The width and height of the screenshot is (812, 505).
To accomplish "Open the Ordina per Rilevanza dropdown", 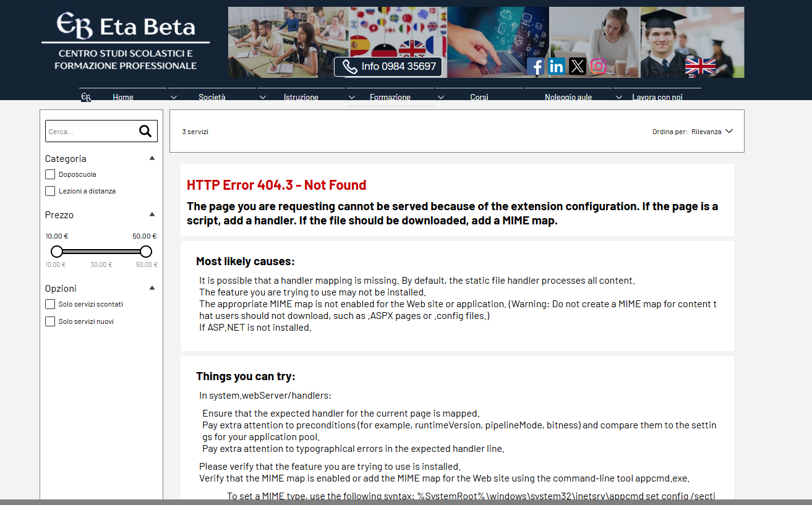I will [x=711, y=132].
